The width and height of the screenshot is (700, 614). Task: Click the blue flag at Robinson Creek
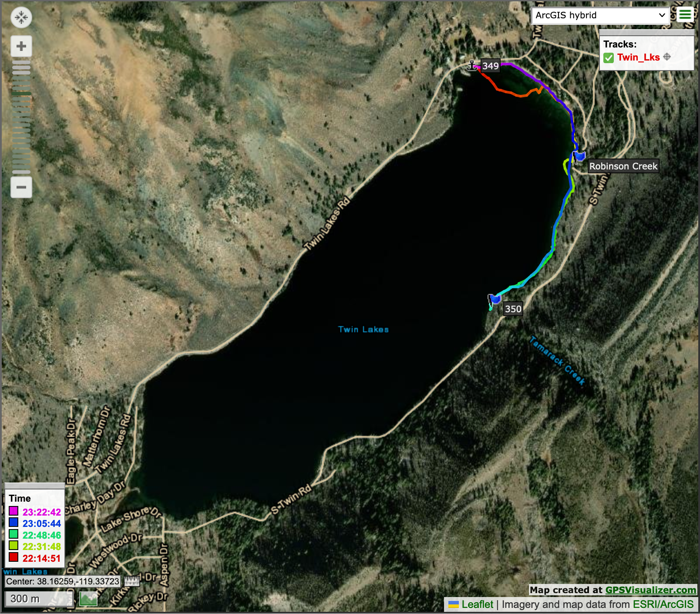[x=579, y=156]
